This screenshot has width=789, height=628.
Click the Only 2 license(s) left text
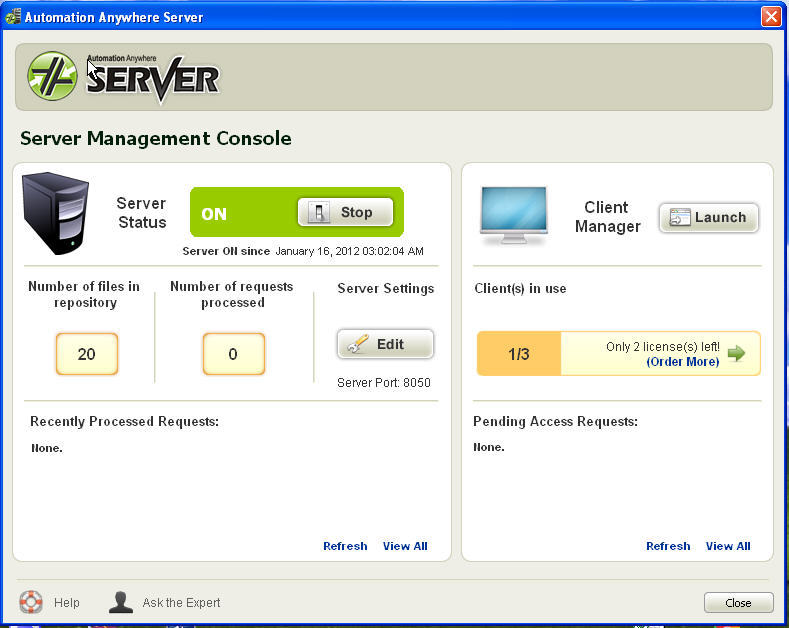pyautogui.click(x=663, y=347)
